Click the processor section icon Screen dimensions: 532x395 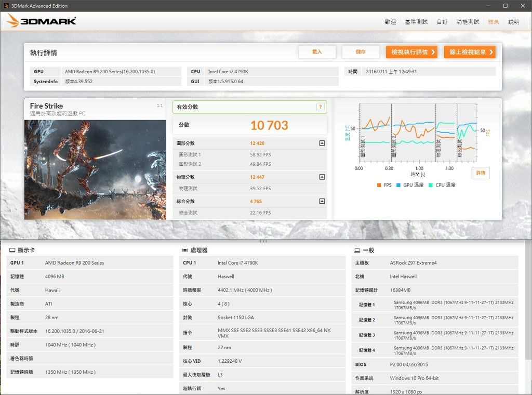(x=185, y=251)
